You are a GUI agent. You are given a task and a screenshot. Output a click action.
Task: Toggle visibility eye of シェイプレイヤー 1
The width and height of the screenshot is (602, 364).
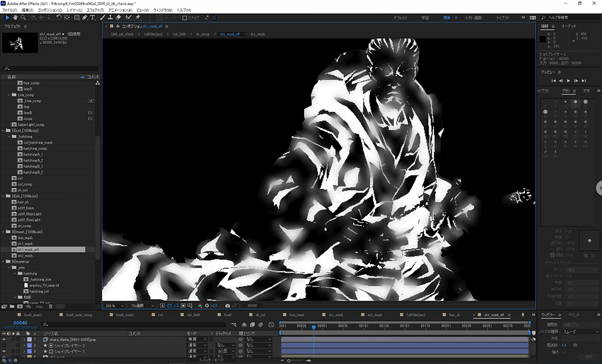[x=4, y=351]
